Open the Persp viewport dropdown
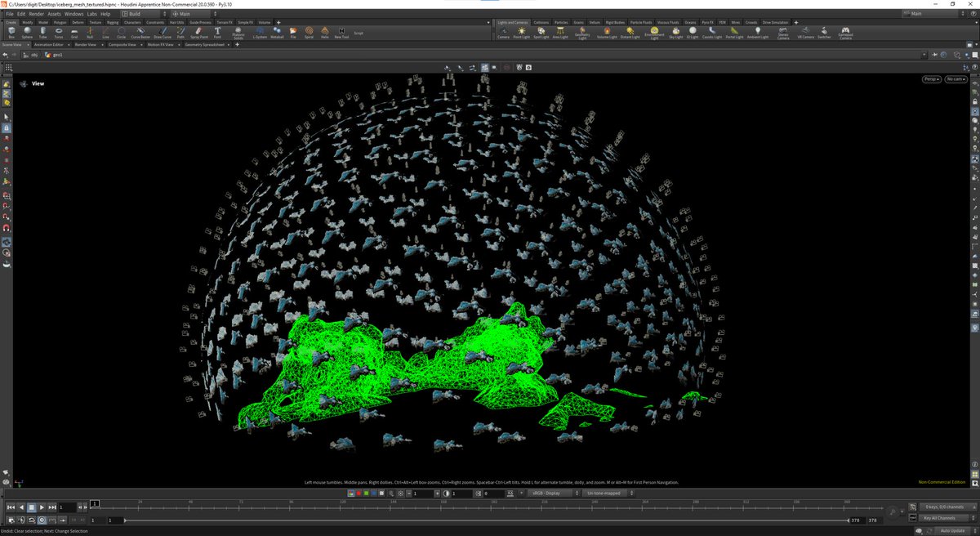980x536 pixels. click(x=931, y=79)
